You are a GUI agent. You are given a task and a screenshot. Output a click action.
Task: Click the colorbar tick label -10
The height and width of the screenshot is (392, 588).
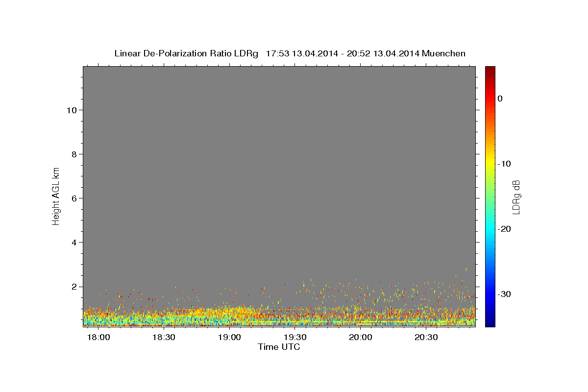click(505, 164)
